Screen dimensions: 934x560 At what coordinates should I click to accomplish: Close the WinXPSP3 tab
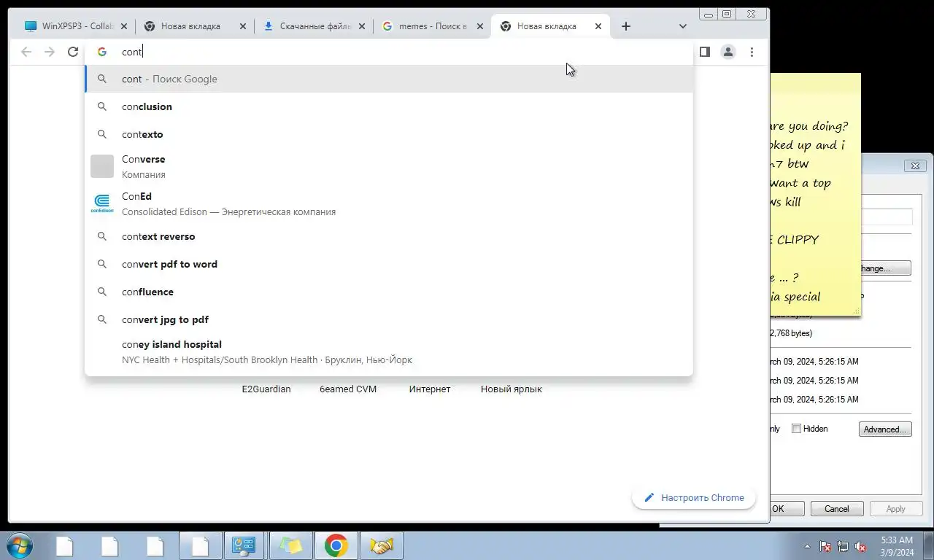point(124,26)
